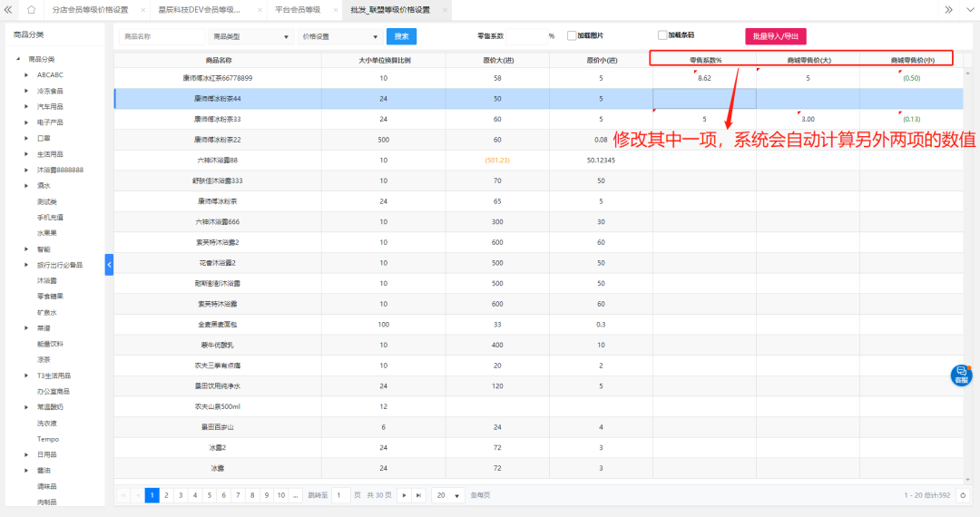Expand the 冷冻食品 category node

(x=26, y=91)
